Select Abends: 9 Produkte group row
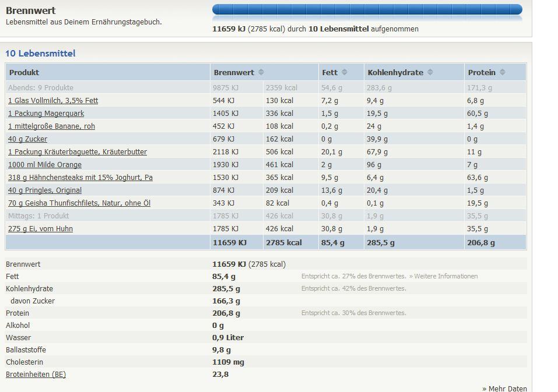This screenshot has width=558, height=392. coord(265,88)
